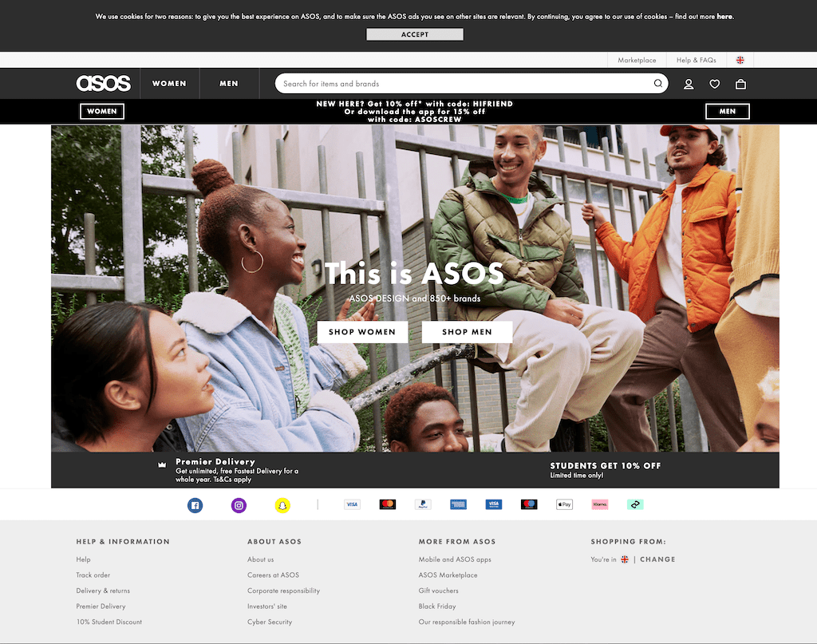The width and height of the screenshot is (817, 644).
Task: Open the shopping bag icon
Action: point(740,84)
